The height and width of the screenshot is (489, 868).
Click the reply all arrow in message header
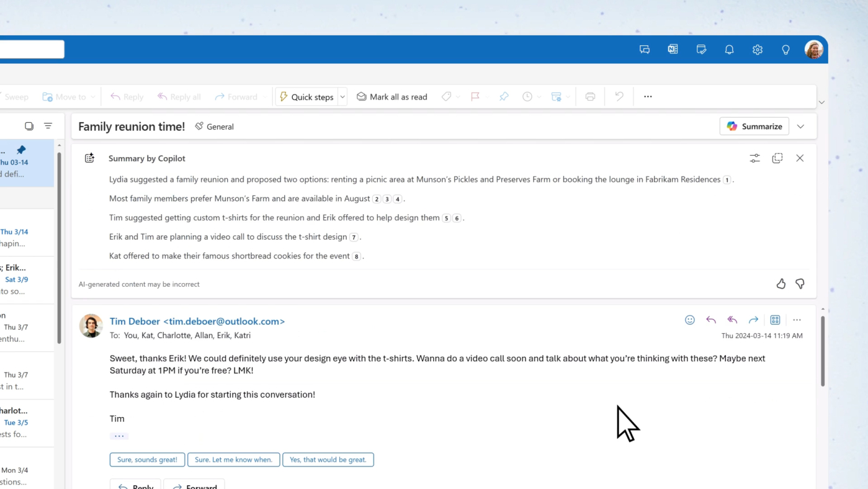tap(732, 320)
